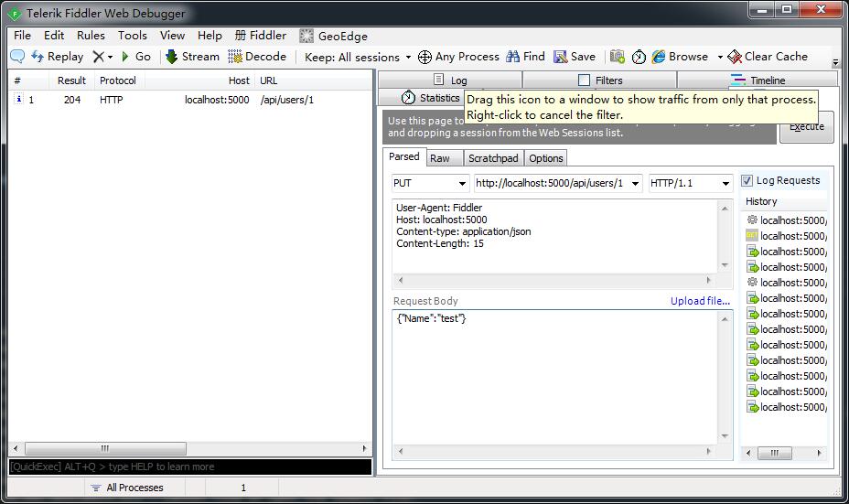Toggle the Log Requests checkbox
Image resolution: width=849 pixels, height=504 pixels.
point(747,180)
